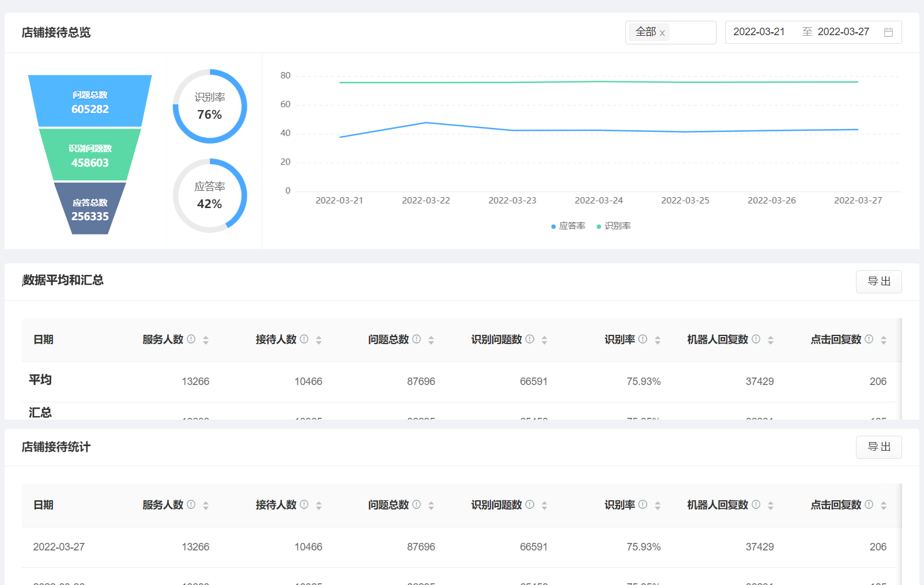The image size is (924, 585).
Task: Show info tooltip for 服务人数 in summary table
Action: [x=191, y=339]
